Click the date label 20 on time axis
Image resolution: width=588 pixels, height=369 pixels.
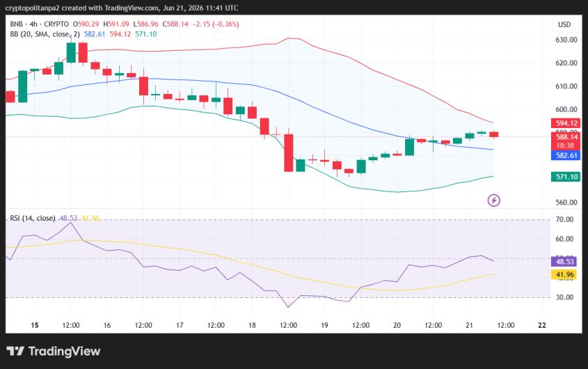pos(397,325)
